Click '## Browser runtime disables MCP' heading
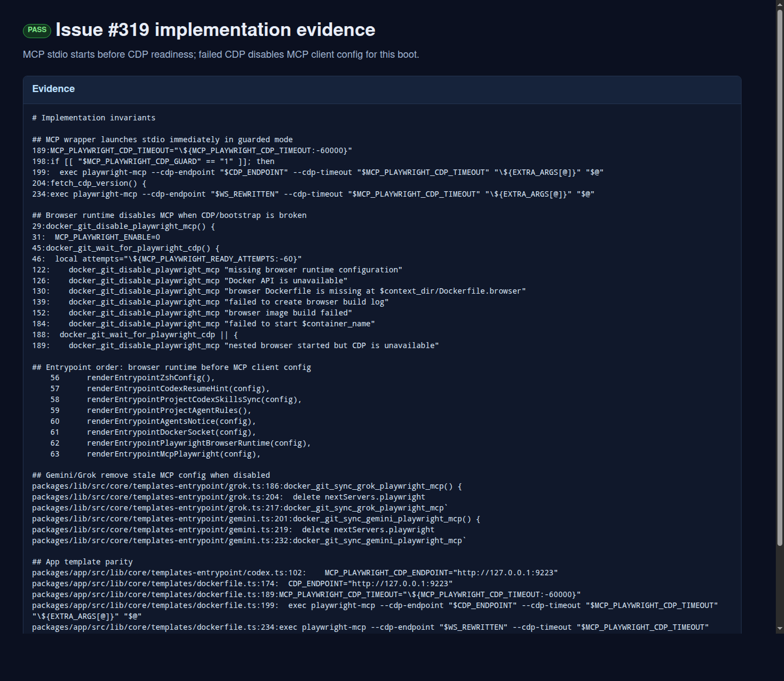 tap(169, 216)
